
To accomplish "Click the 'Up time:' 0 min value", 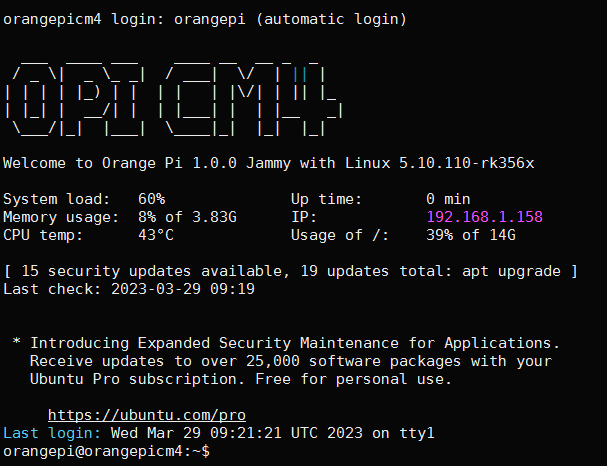I will point(448,199).
